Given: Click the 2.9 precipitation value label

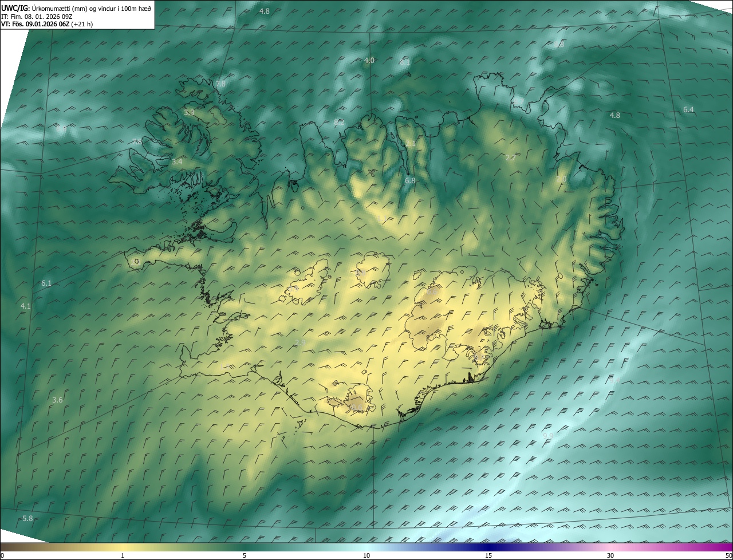Looking at the screenshot, I should pyautogui.click(x=300, y=342).
